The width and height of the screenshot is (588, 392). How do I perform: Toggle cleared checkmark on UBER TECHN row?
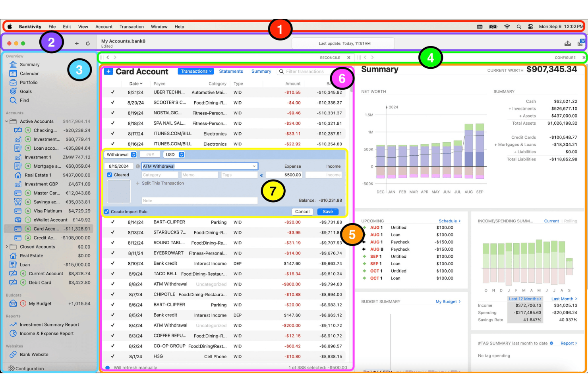click(113, 92)
